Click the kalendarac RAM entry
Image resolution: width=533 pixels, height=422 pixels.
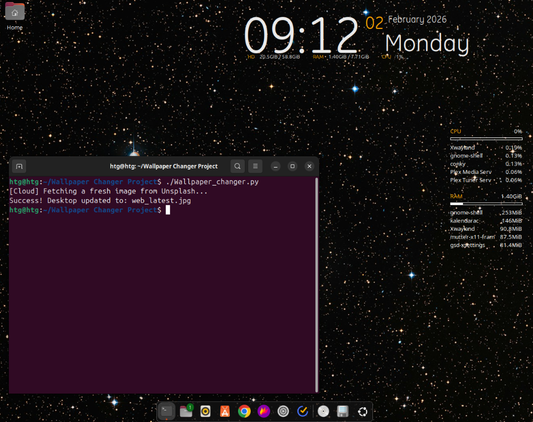pyautogui.click(x=486, y=221)
